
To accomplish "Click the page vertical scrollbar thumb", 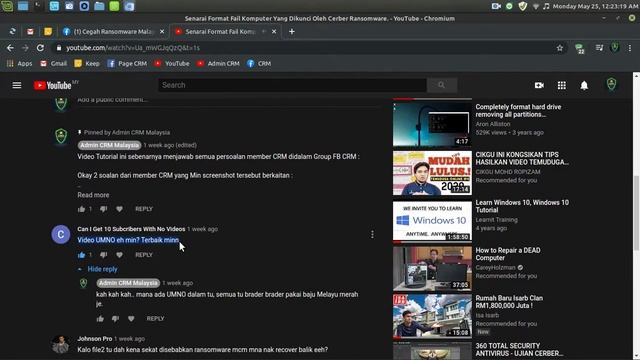I will [x=636, y=213].
